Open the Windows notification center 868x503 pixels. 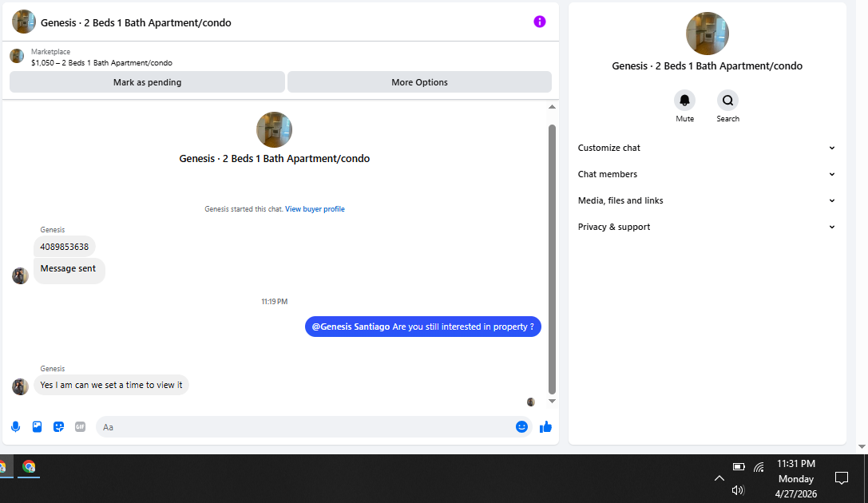pos(842,478)
